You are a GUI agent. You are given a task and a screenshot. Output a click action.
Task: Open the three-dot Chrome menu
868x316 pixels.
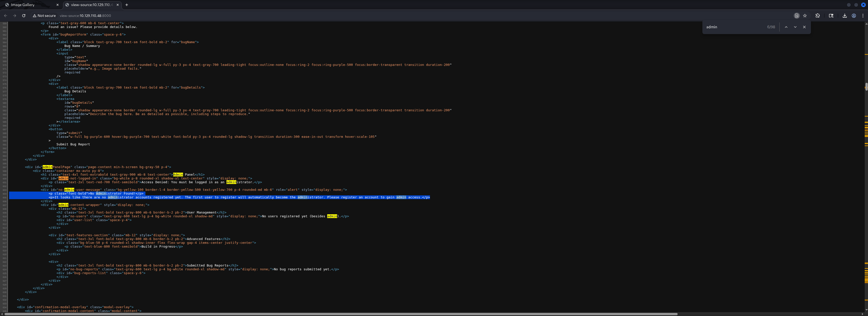863,15
